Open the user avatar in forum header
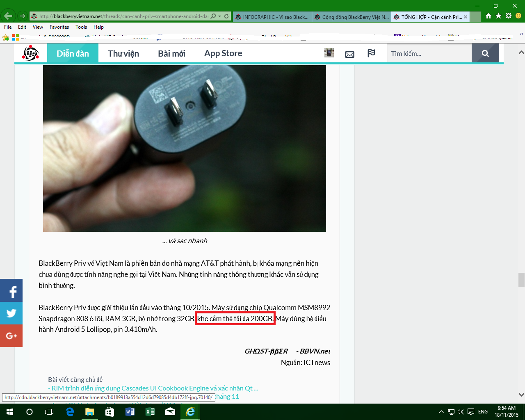The height and width of the screenshot is (420, 525). click(x=329, y=53)
